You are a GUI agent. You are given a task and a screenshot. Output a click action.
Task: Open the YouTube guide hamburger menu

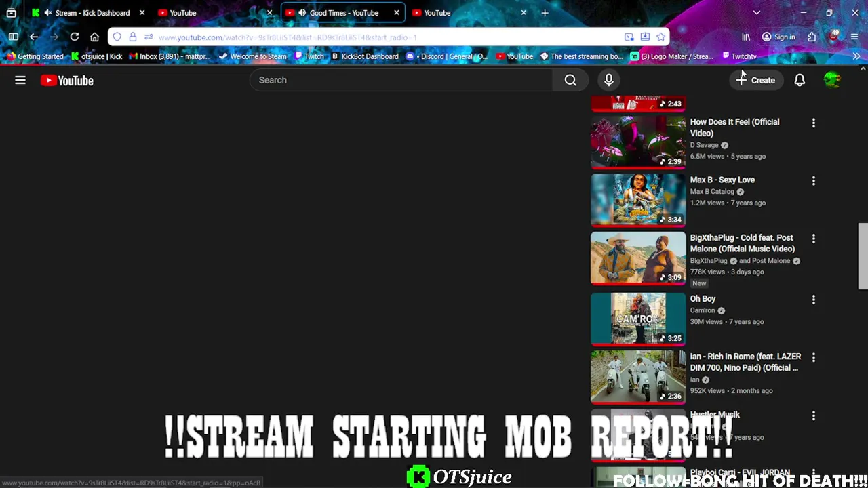20,80
